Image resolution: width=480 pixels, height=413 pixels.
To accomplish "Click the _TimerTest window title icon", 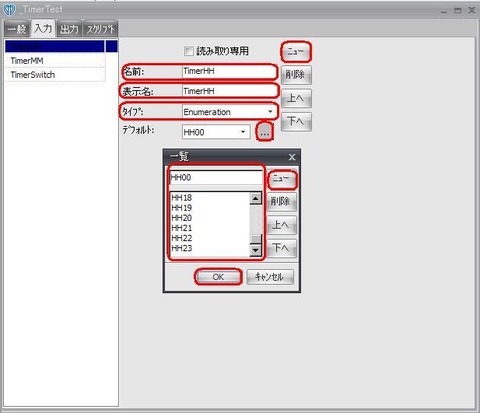I will 9,10.
